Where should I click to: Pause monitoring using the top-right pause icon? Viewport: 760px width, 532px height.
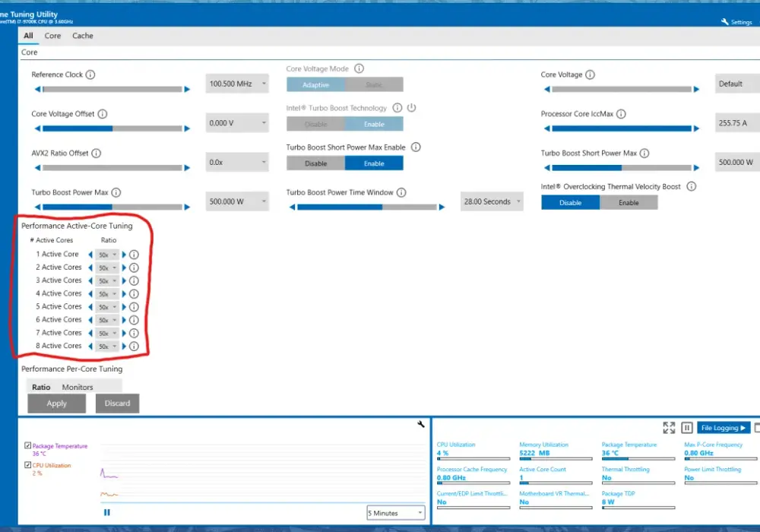(x=686, y=427)
